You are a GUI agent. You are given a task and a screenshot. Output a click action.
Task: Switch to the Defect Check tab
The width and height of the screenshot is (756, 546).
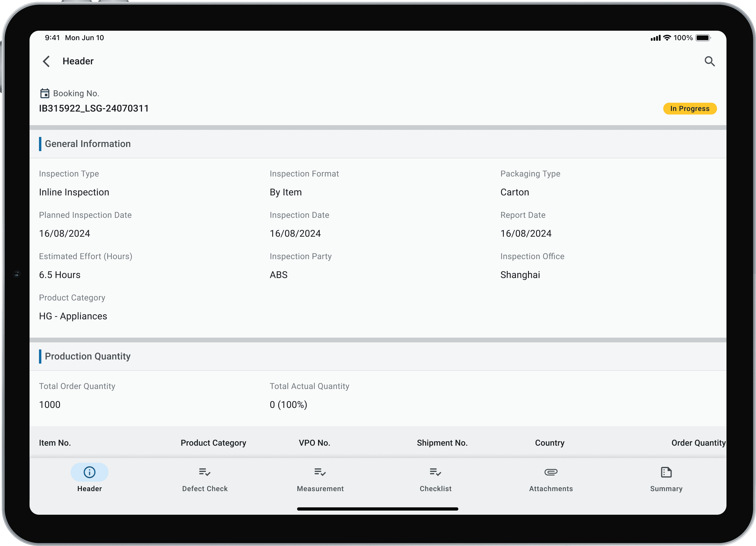pyautogui.click(x=205, y=488)
